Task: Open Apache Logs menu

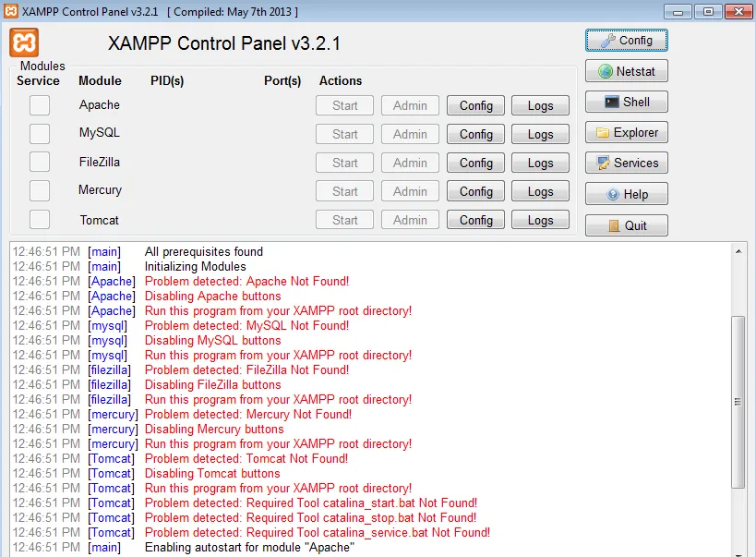Action: pos(541,105)
